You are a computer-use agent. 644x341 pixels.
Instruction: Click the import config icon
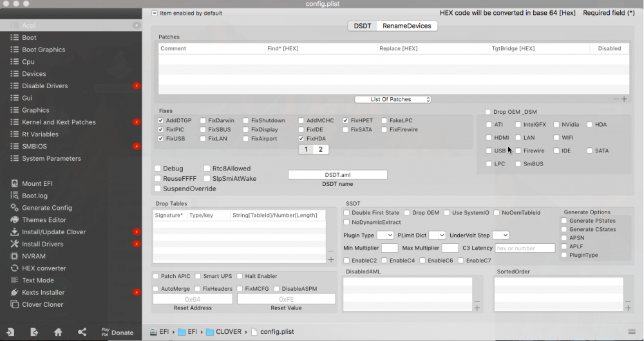pos(11,332)
